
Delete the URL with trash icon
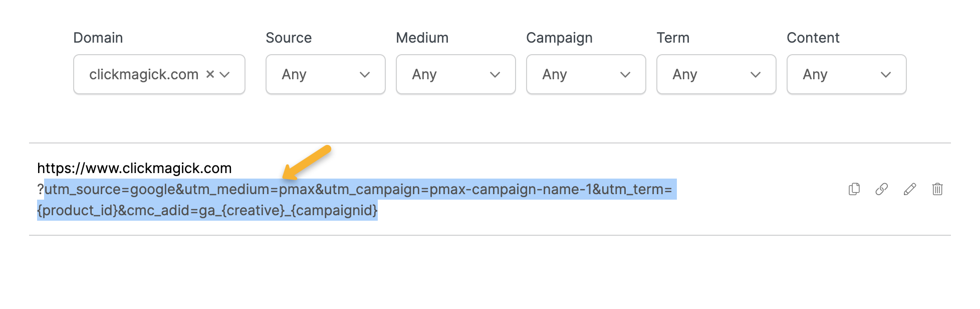tap(937, 189)
